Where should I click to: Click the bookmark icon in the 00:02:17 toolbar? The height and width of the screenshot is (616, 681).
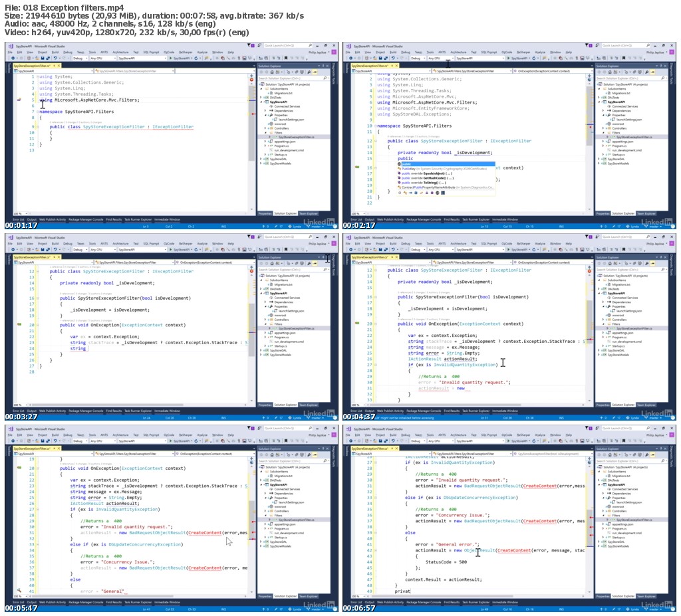pos(624,58)
